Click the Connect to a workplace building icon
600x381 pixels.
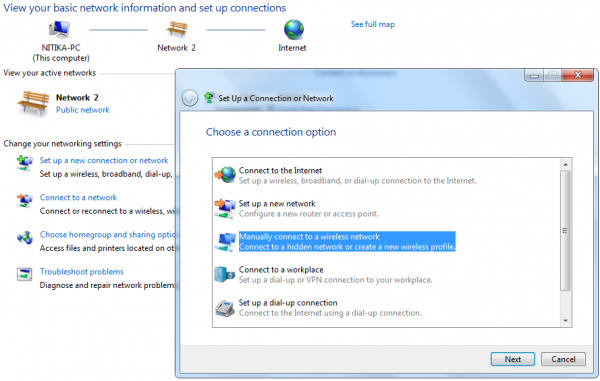coord(225,274)
